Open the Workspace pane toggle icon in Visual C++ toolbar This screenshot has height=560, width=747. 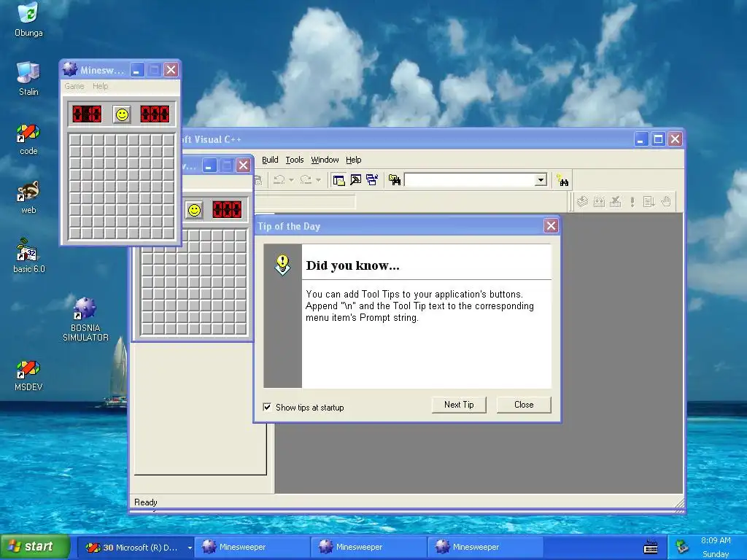[x=338, y=180]
